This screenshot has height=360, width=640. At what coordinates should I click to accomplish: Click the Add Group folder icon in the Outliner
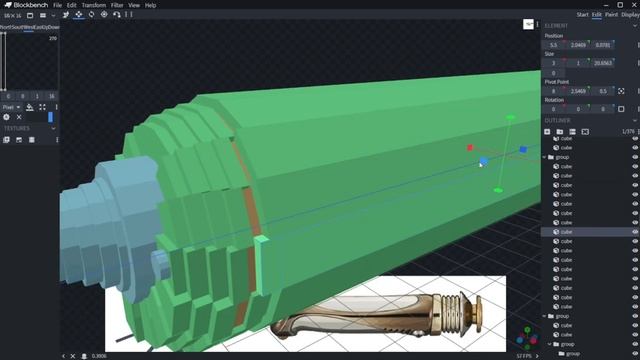point(560,132)
